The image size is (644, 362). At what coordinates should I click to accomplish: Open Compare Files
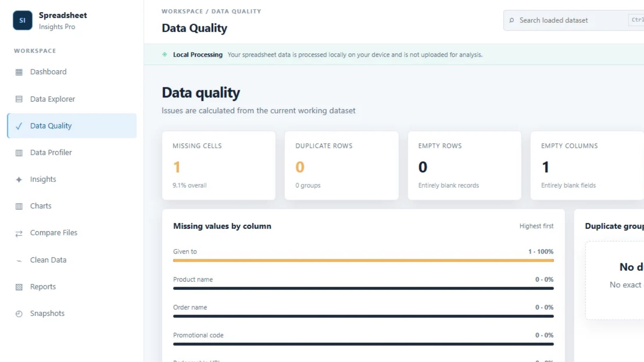72,233
